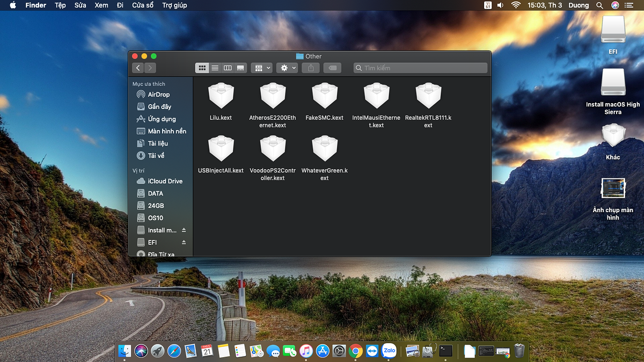Open System Preferences from the dock
This screenshot has height=362, width=644.
coord(339,351)
